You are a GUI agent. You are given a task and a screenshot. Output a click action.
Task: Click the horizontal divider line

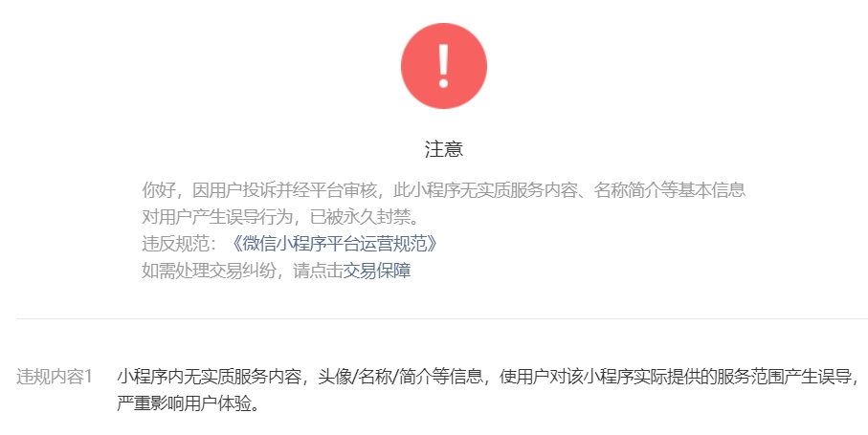[x=442, y=319]
